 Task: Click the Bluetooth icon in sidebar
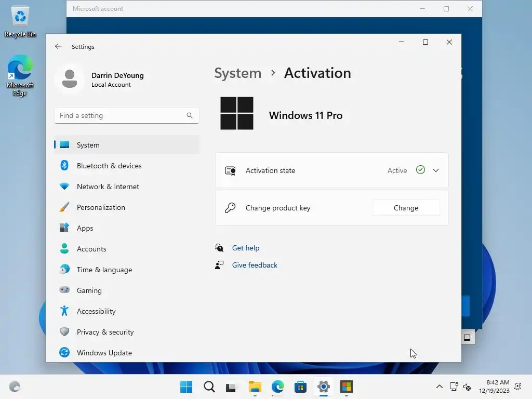click(x=64, y=166)
